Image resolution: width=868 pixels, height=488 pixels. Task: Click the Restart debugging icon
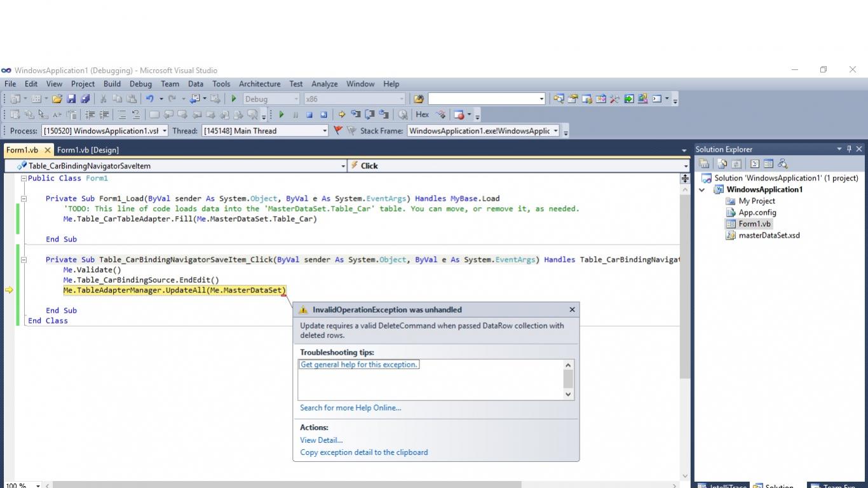click(323, 114)
